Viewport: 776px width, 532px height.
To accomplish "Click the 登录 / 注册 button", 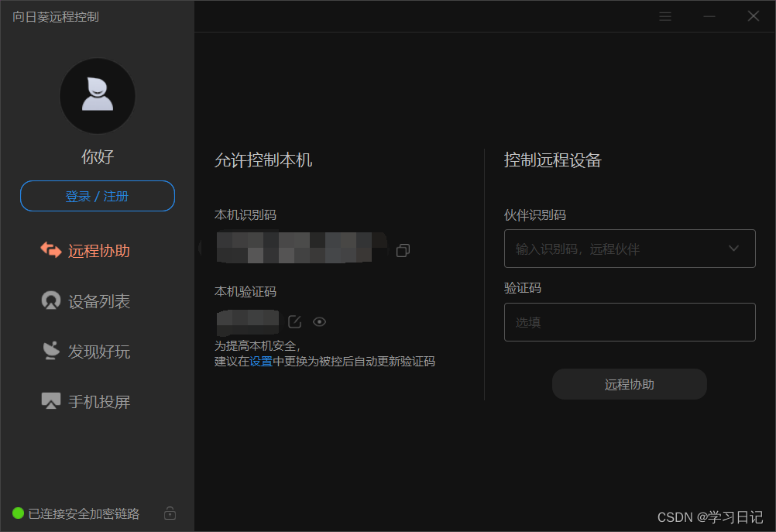I will pos(98,196).
